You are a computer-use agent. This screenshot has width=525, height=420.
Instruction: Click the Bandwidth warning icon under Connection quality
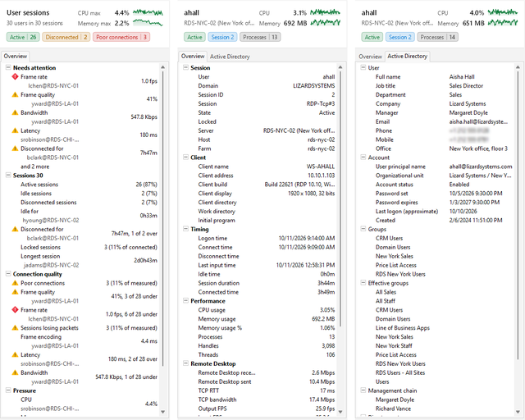coord(15,372)
